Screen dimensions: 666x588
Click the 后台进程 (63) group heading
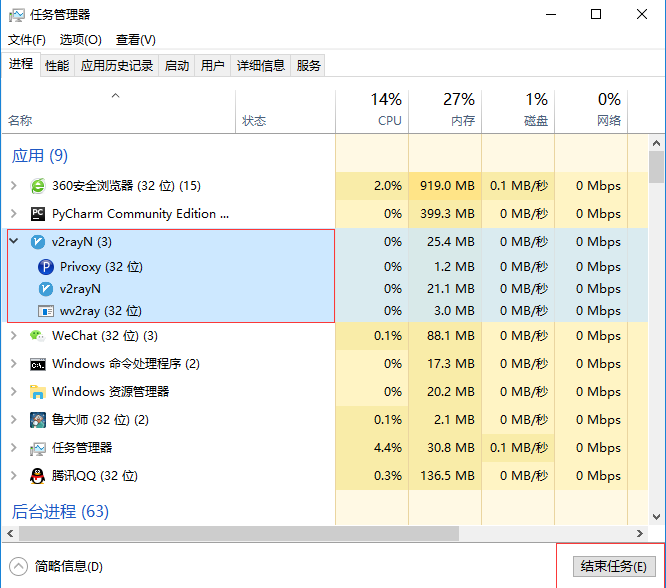pos(60,512)
